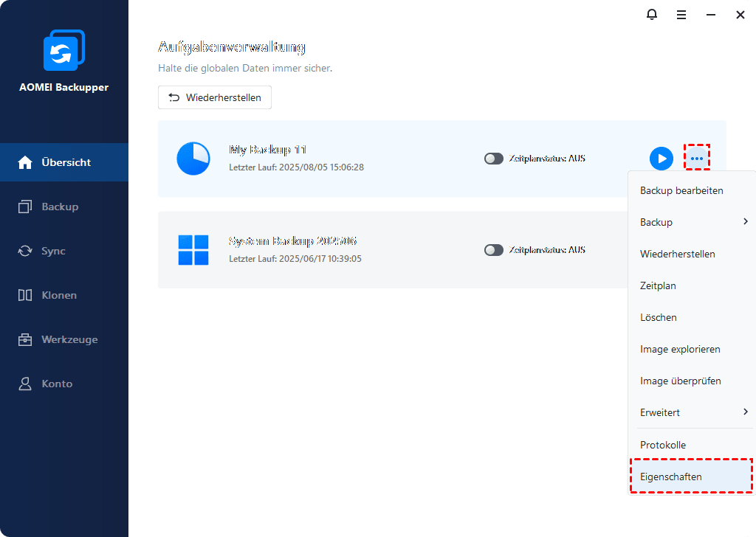Click the notification bell icon
This screenshot has width=756, height=537.
[x=652, y=15]
